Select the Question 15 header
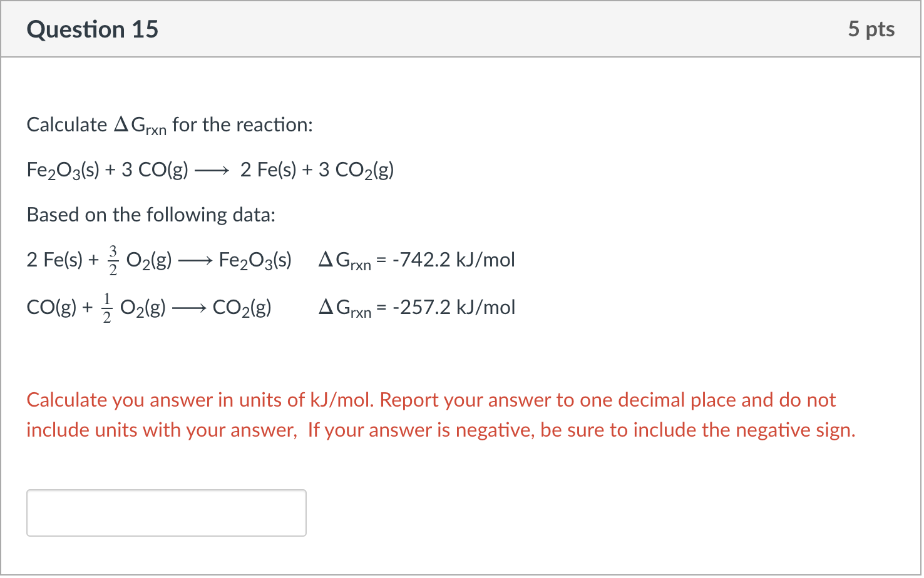Viewport: 924px width, 578px height. pyautogui.click(x=92, y=29)
